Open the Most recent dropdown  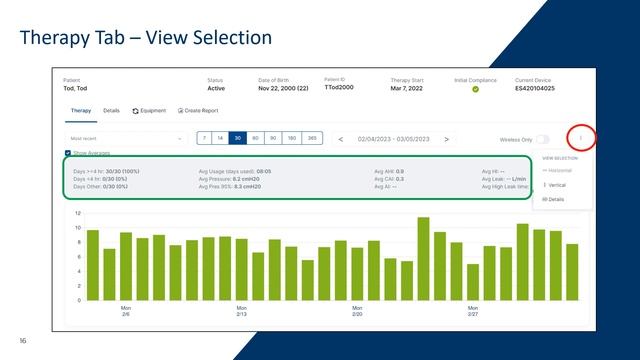coord(126,139)
